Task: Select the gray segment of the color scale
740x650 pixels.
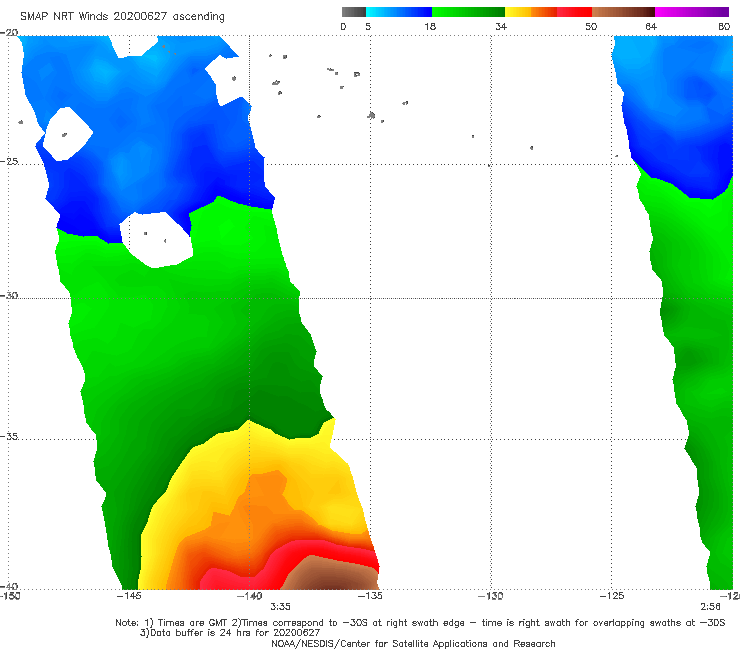Action: pyautogui.click(x=354, y=12)
